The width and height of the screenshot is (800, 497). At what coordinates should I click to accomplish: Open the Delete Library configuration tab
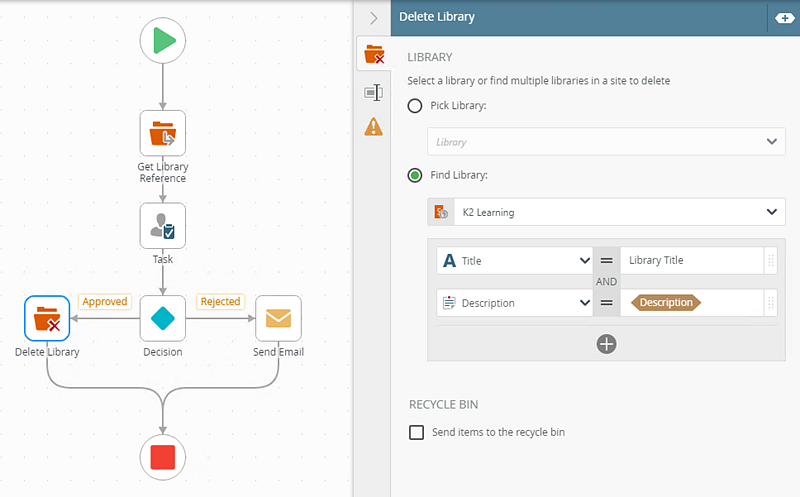[x=374, y=55]
